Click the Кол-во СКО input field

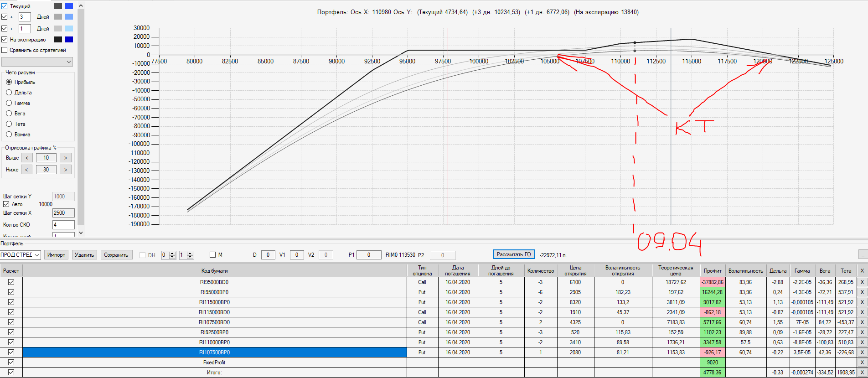point(63,225)
